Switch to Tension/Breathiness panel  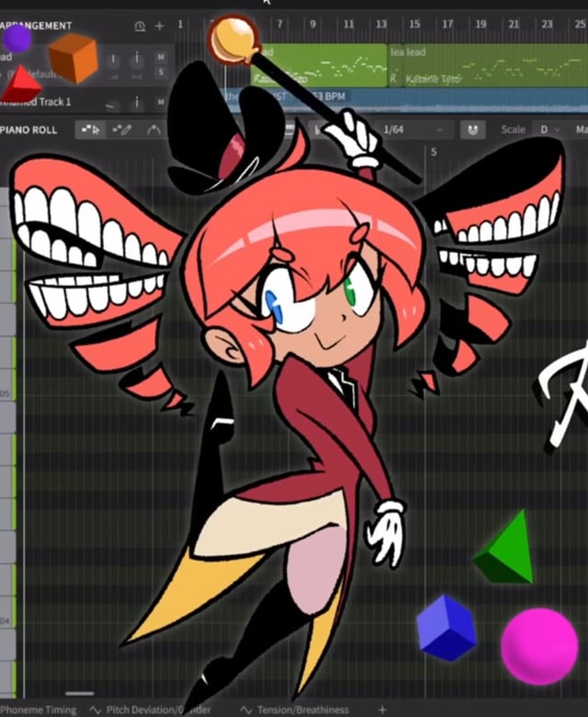click(x=295, y=710)
